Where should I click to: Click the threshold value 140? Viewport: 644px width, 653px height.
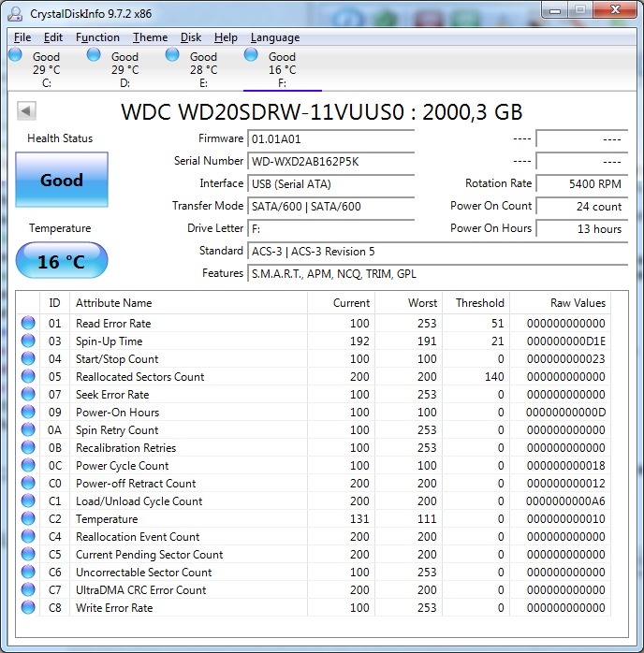pos(494,376)
